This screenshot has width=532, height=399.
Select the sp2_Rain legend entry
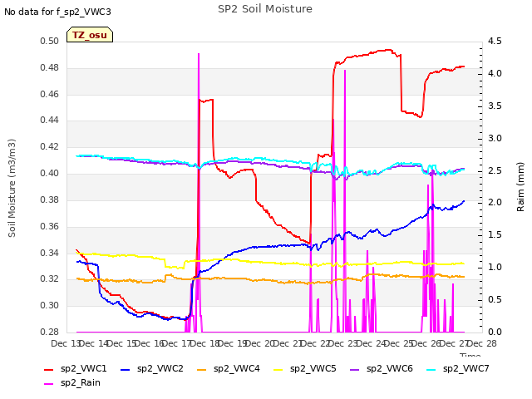(72, 383)
